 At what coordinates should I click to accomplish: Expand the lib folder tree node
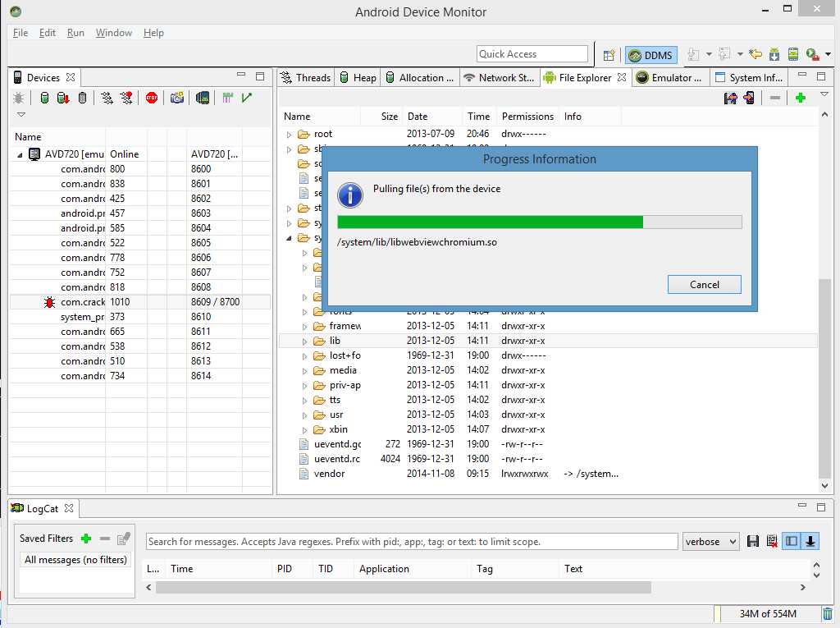click(305, 341)
